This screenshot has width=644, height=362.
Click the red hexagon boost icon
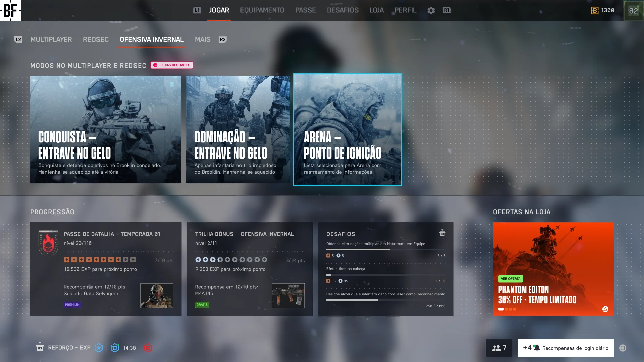[148, 348]
